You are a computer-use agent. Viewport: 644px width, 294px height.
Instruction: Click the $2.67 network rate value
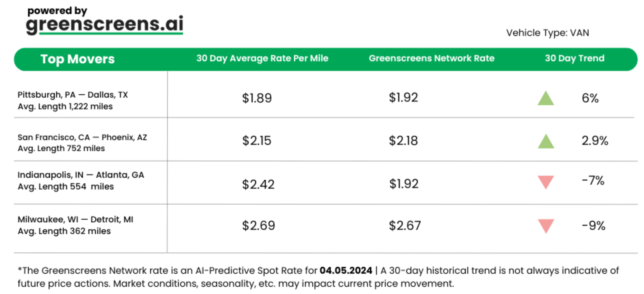405,226
